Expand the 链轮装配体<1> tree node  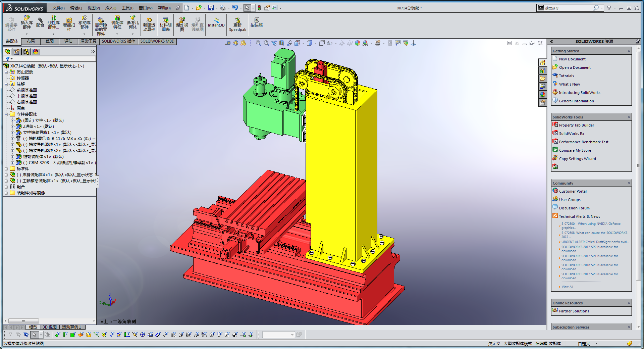[x=12, y=157]
